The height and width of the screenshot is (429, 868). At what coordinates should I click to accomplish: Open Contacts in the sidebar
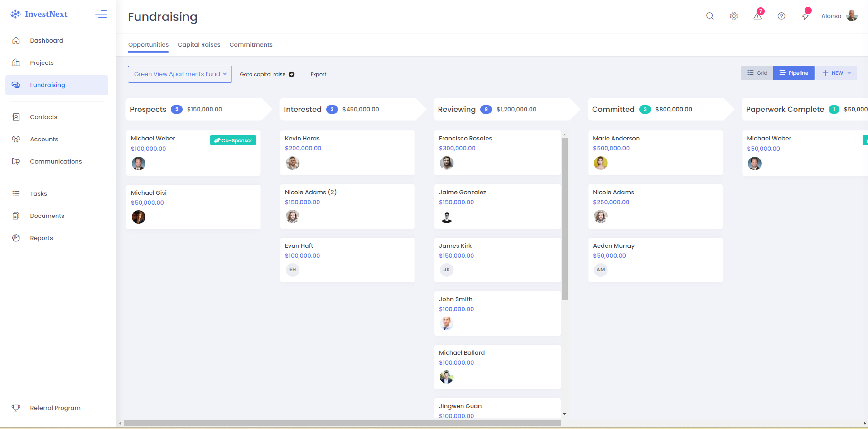(43, 117)
